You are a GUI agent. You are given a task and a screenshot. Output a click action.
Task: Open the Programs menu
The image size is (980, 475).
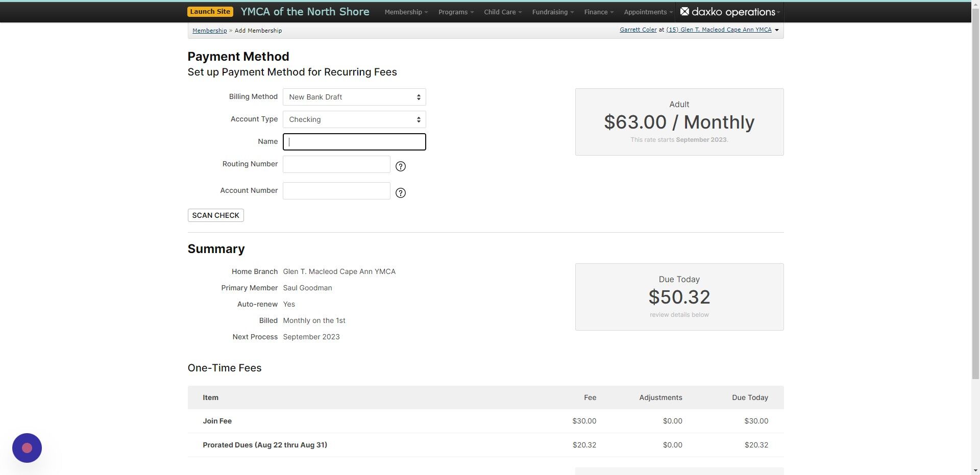pyautogui.click(x=456, y=12)
